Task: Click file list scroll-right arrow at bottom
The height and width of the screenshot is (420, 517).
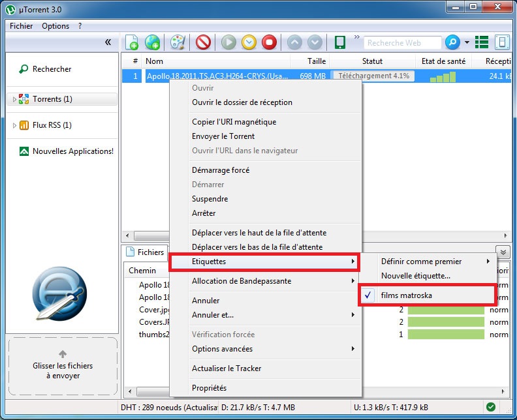Action: [x=503, y=391]
